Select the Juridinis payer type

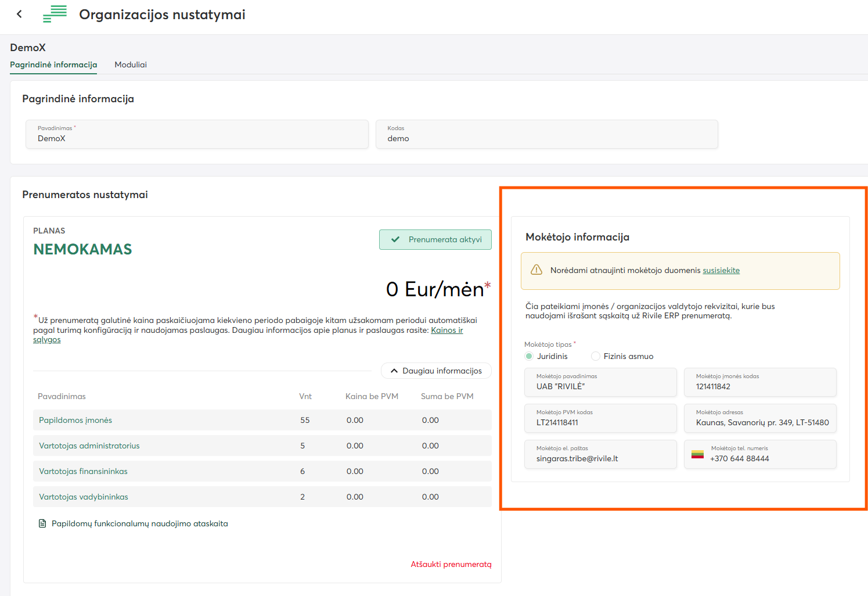(x=529, y=356)
